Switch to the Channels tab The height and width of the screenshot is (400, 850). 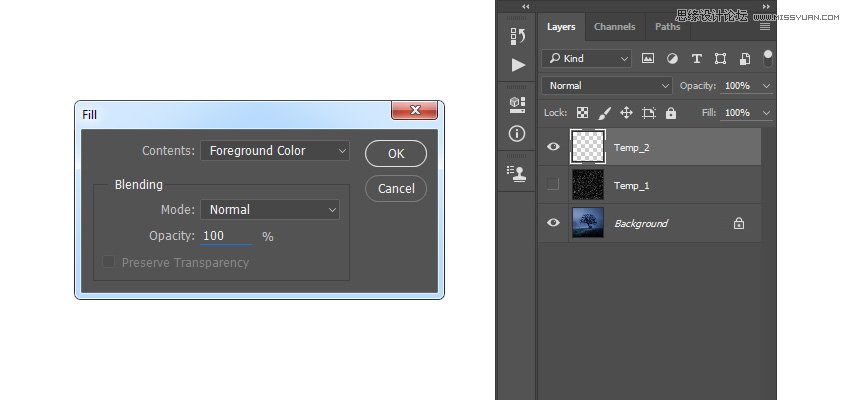coord(614,27)
